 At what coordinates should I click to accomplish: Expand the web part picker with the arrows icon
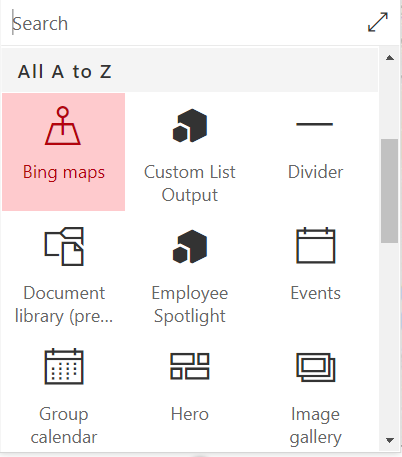pos(378,22)
